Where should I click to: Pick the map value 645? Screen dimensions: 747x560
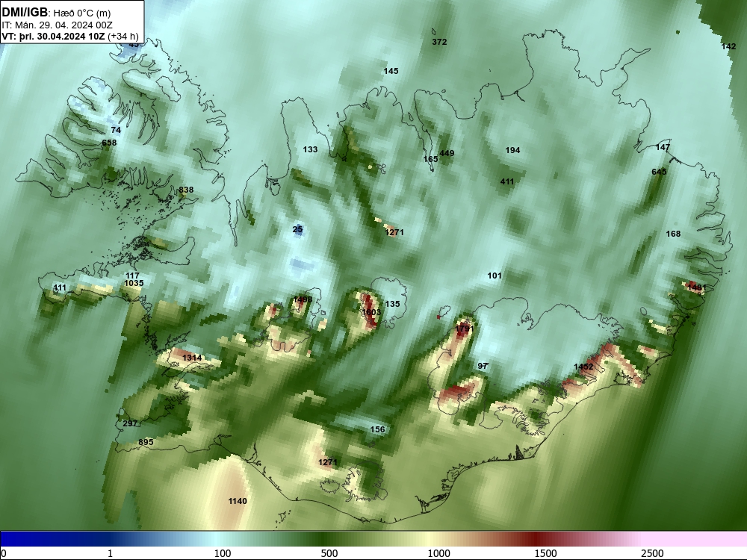click(659, 172)
